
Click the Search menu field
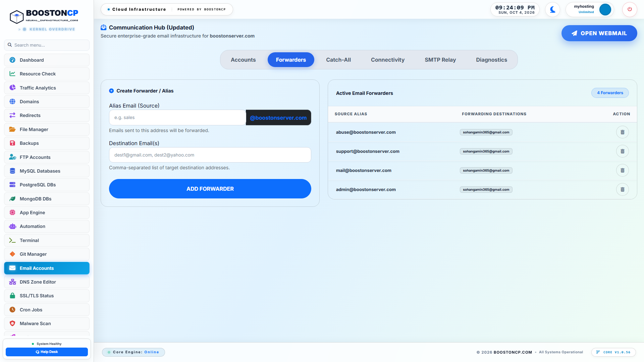pyautogui.click(x=47, y=45)
